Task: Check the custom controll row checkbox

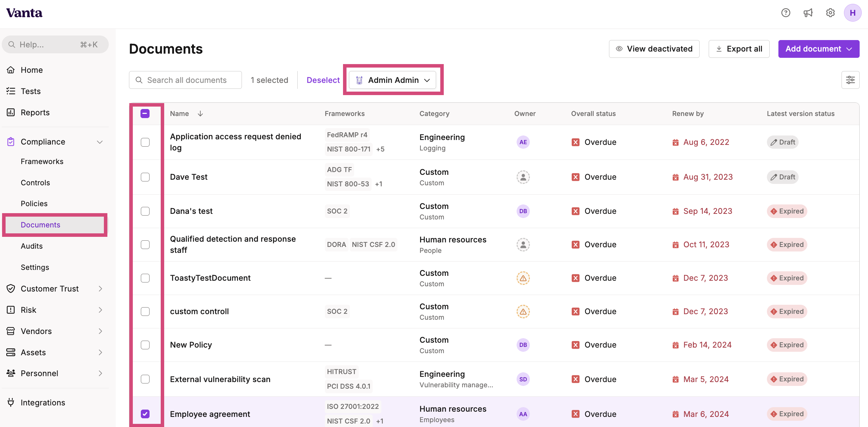Action: (x=145, y=311)
